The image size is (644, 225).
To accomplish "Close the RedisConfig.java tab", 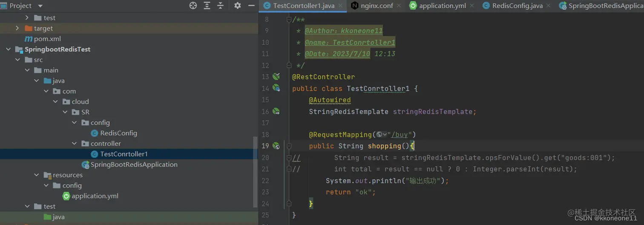I will click(549, 6).
